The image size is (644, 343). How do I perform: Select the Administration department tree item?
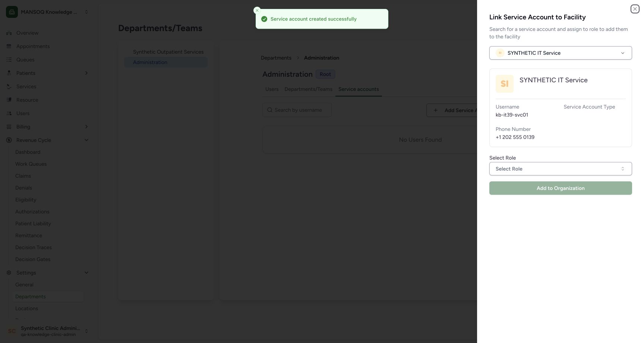(166, 62)
